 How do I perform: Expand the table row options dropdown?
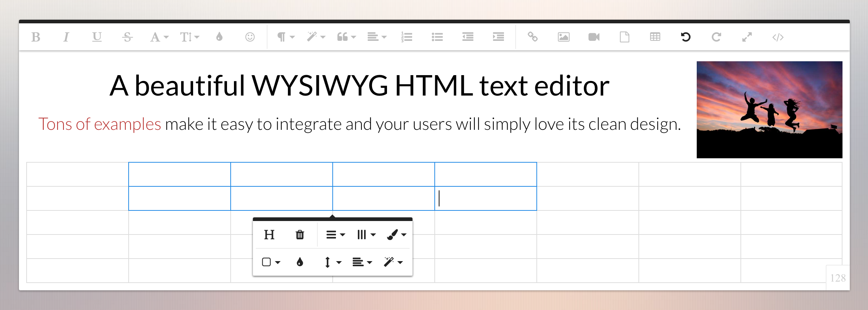pyautogui.click(x=335, y=235)
